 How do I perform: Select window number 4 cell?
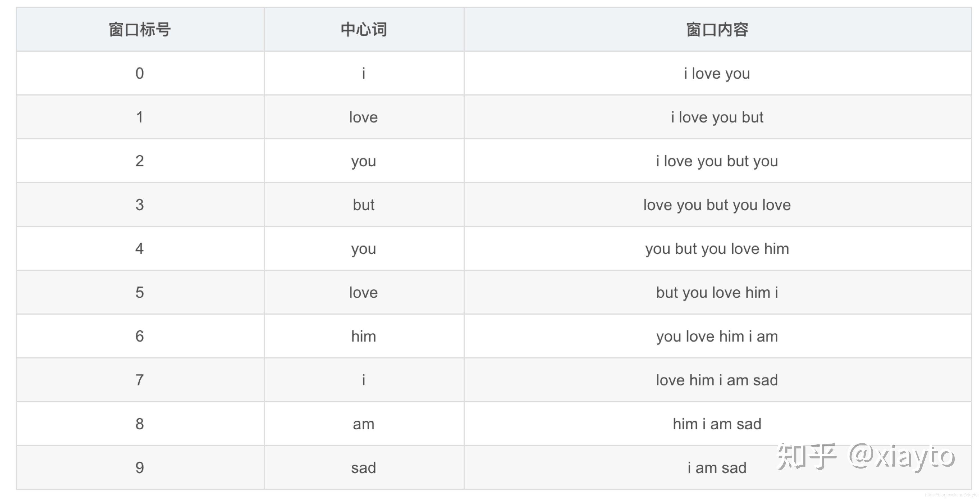click(140, 248)
